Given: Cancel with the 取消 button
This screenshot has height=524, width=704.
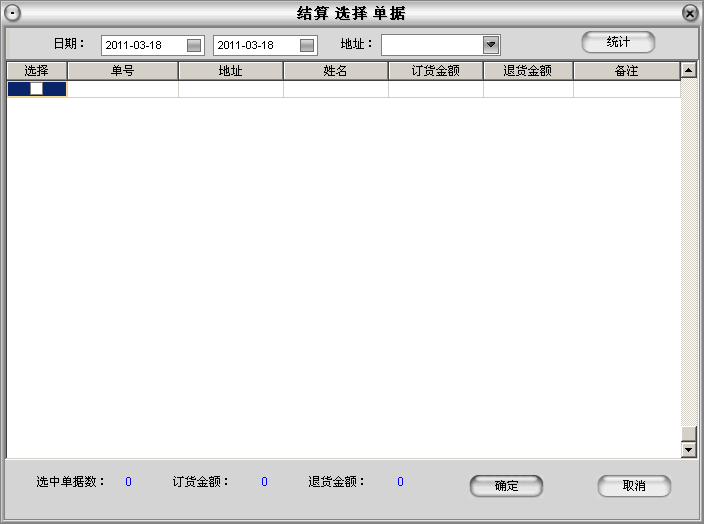Looking at the screenshot, I should [x=634, y=485].
